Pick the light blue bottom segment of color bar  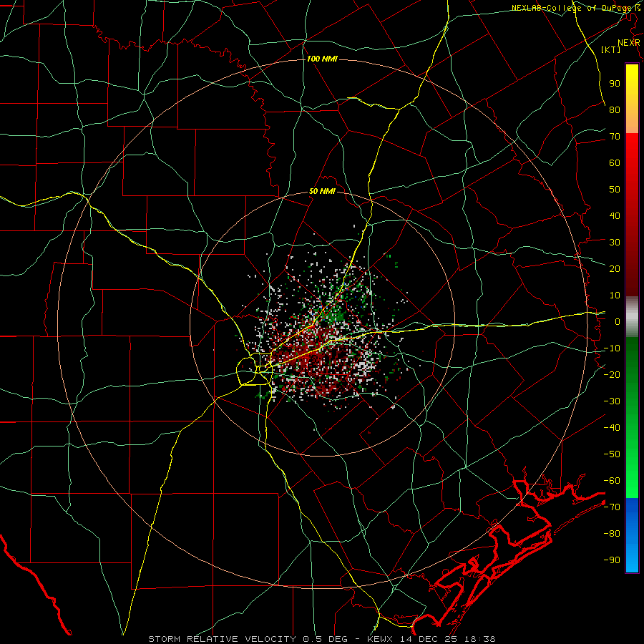click(x=632, y=560)
